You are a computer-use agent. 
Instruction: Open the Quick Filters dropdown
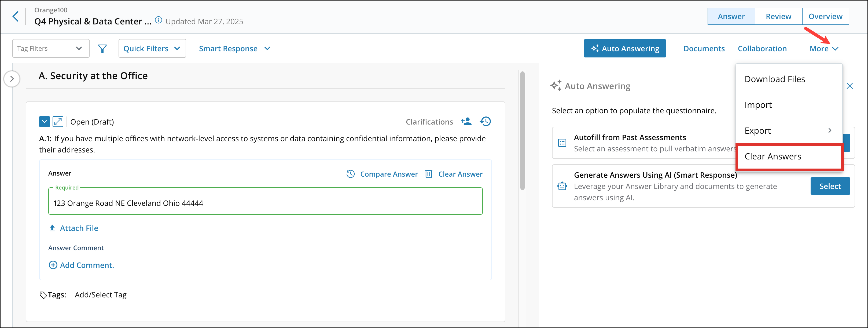click(152, 49)
